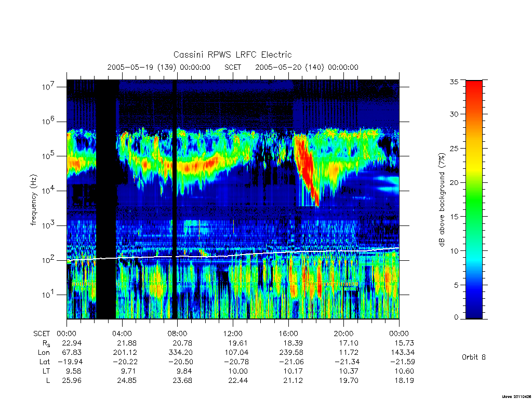
Task: Click the 'Lon' row label
Action: tap(44, 353)
